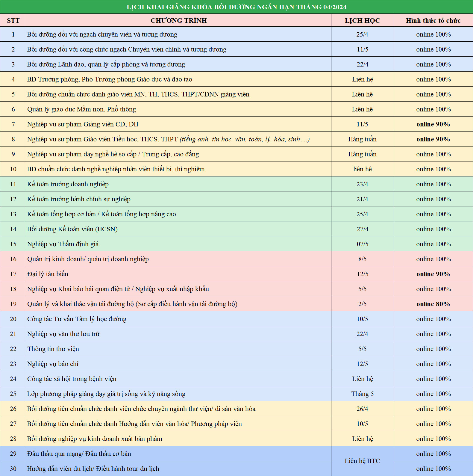The width and height of the screenshot is (473, 476).
Task: Click the 07/5 date for Thẩm định giá
Action: pyautogui.click(x=362, y=244)
